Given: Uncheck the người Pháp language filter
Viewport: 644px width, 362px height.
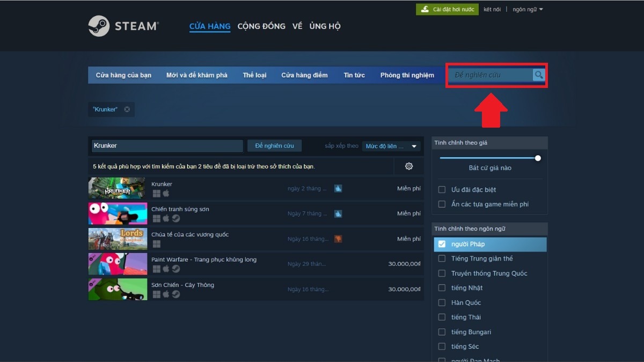Looking at the screenshot, I should (442, 244).
